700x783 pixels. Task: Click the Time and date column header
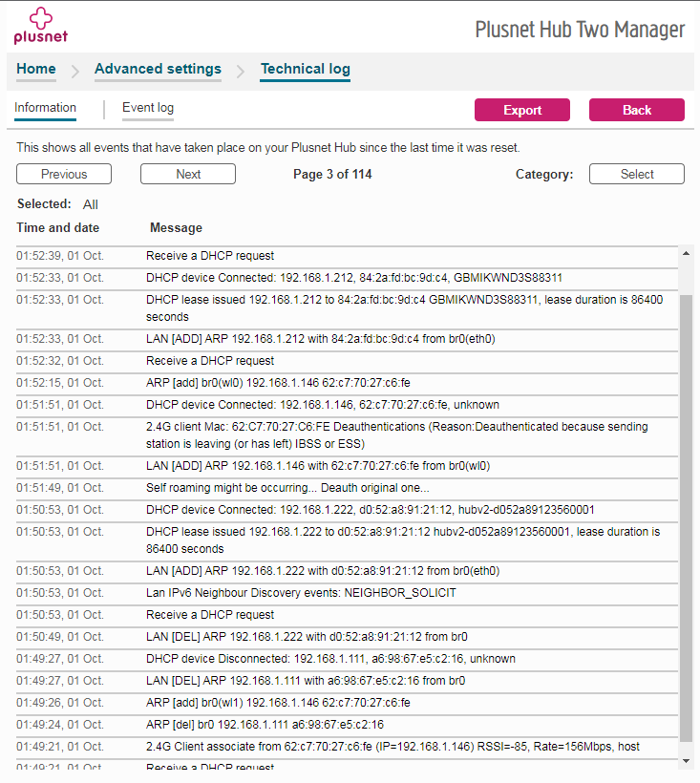58,227
